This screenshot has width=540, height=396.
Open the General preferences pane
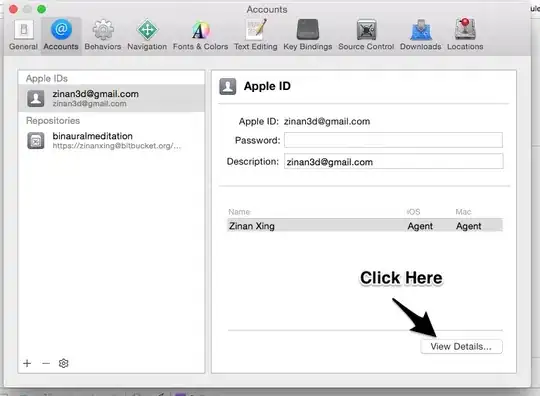point(23,35)
